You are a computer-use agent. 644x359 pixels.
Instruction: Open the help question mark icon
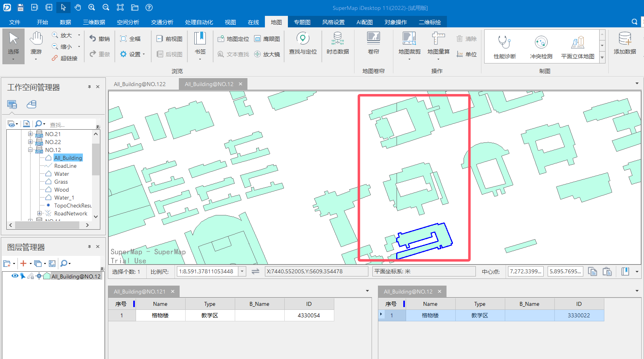(149, 8)
